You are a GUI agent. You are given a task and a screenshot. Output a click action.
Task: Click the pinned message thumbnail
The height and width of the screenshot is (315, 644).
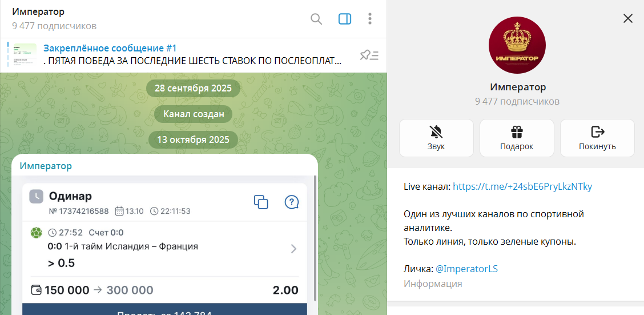25,55
